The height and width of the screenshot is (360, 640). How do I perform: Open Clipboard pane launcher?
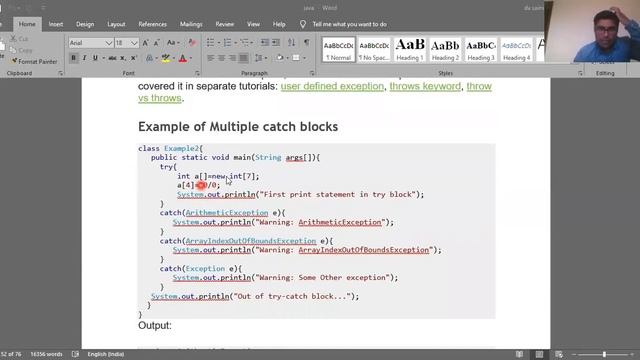pos(60,73)
